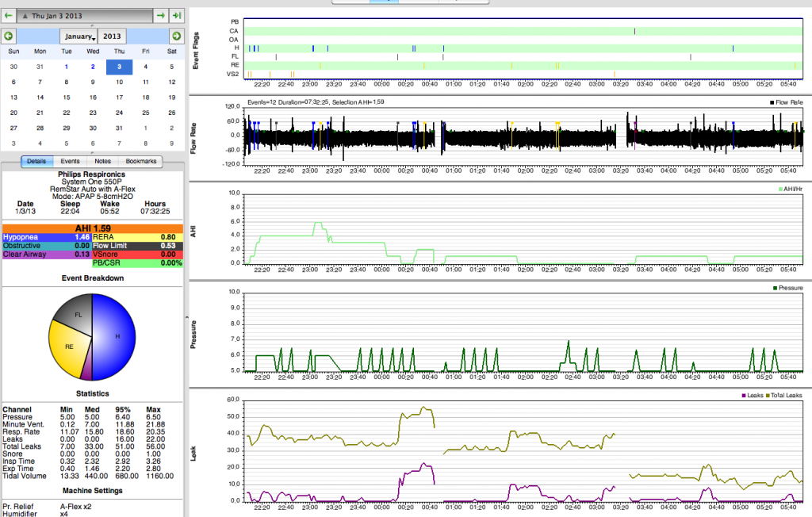Open the January month dropdown

coord(79,36)
